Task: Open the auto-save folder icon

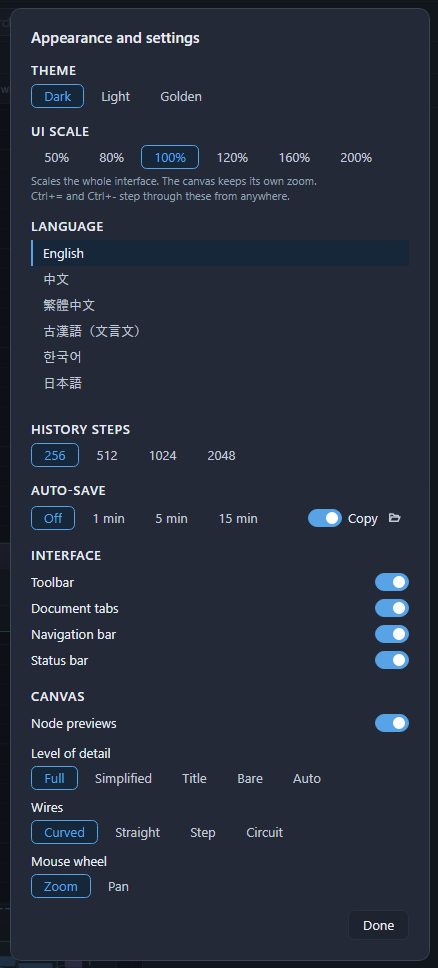Action: tap(395, 518)
